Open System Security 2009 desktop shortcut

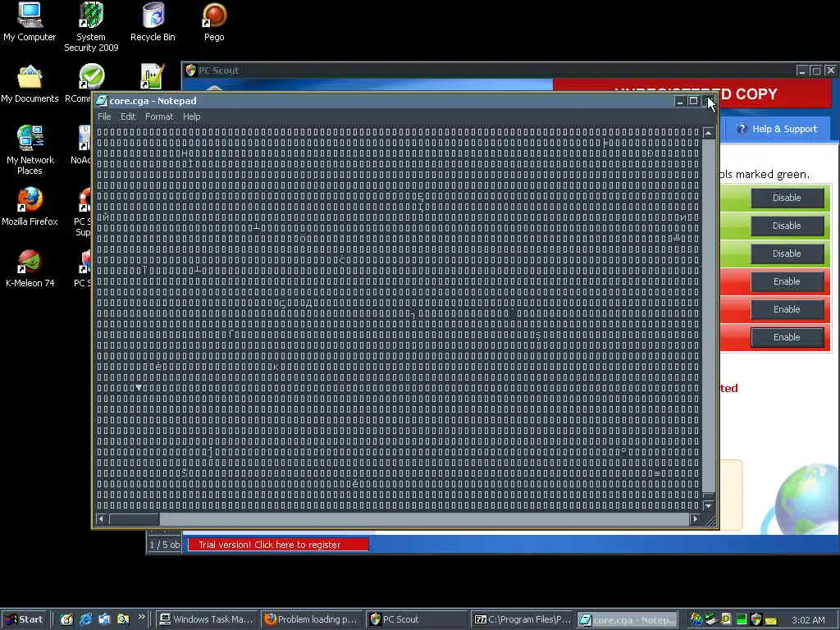tap(91, 27)
